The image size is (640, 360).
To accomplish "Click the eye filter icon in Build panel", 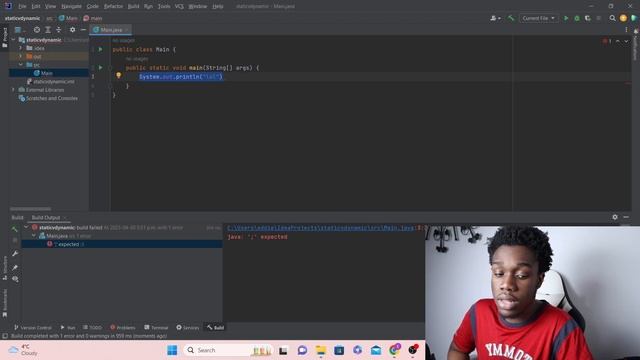I will 15,279.
